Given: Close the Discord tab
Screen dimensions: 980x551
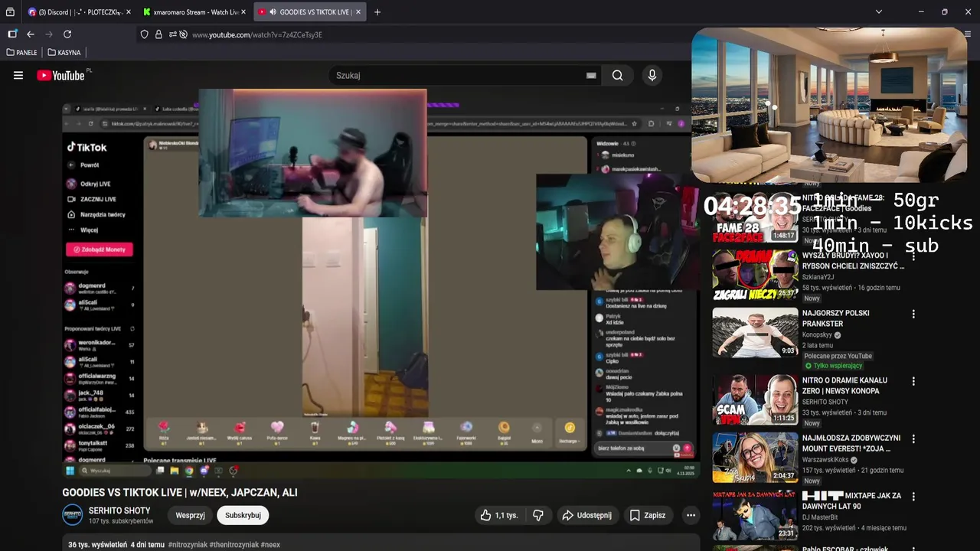Looking at the screenshot, I should pyautogui.click(x=128, y=12).
